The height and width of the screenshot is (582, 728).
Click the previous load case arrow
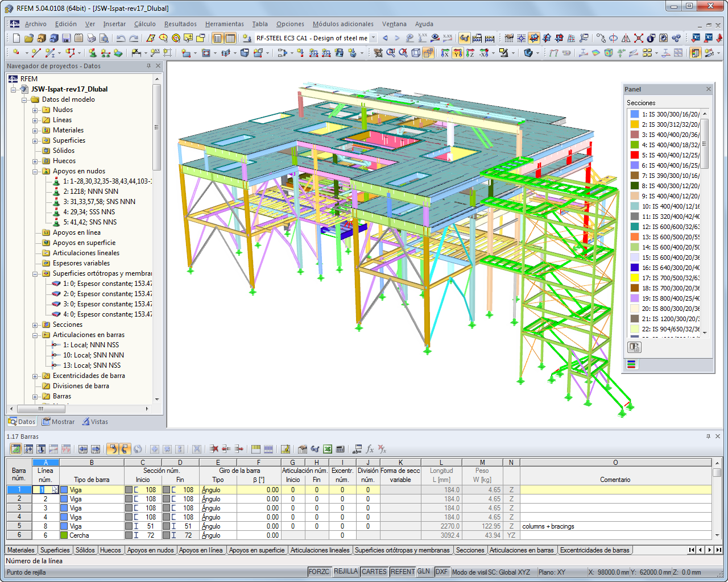coord(385,38)
